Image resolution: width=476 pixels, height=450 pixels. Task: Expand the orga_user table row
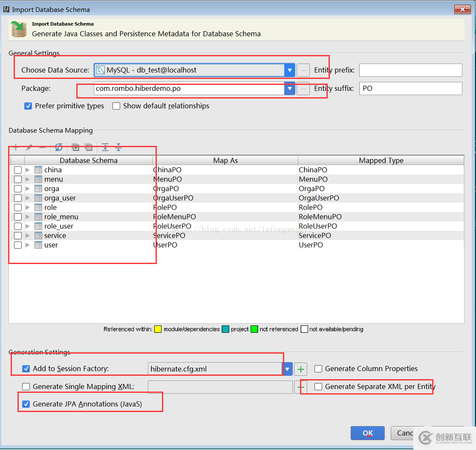28,198
